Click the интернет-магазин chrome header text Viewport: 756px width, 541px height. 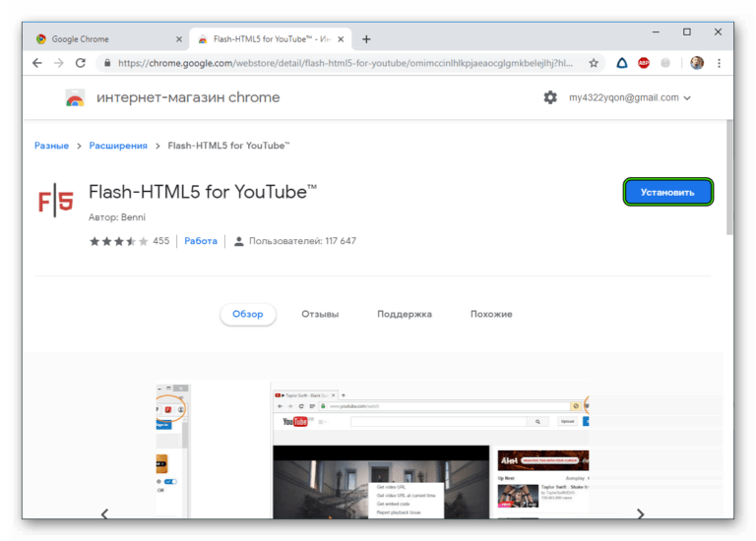tap(188, 97)
